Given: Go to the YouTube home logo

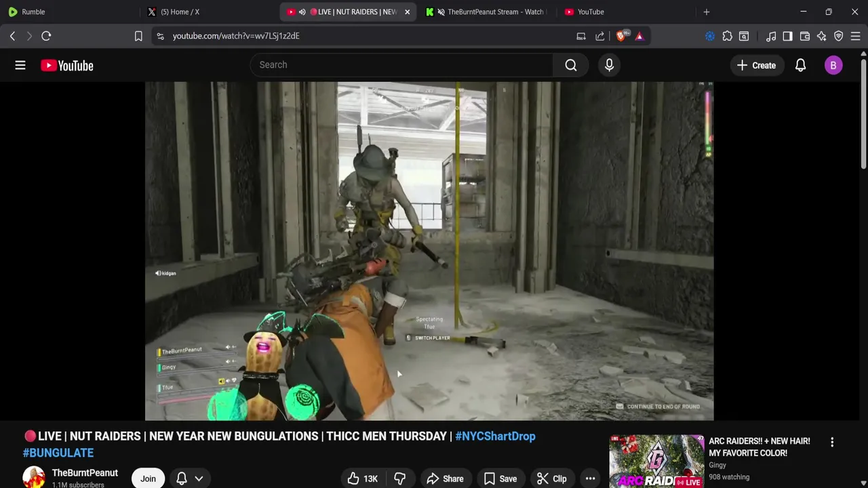Looking at the screenshot, I should (x=66, y=65).
